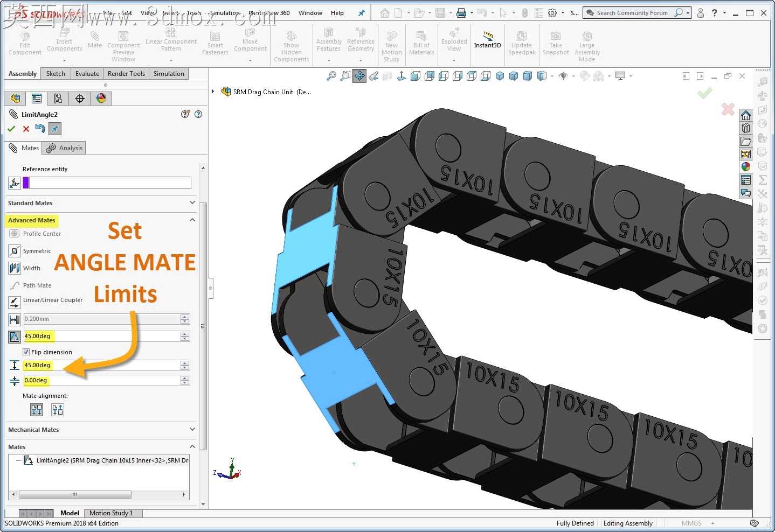Select the Width advanced mate icon

click(x=15, y=268)
